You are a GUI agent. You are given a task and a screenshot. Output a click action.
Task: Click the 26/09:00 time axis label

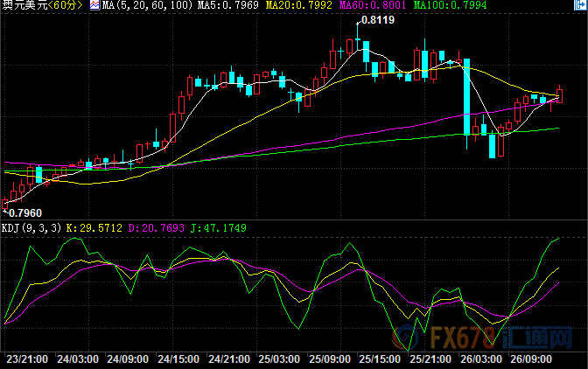coord(531,359)
